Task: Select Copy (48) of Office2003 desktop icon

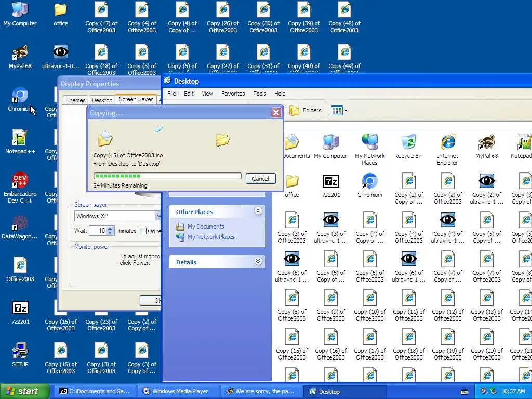Action: click(344, 17)
